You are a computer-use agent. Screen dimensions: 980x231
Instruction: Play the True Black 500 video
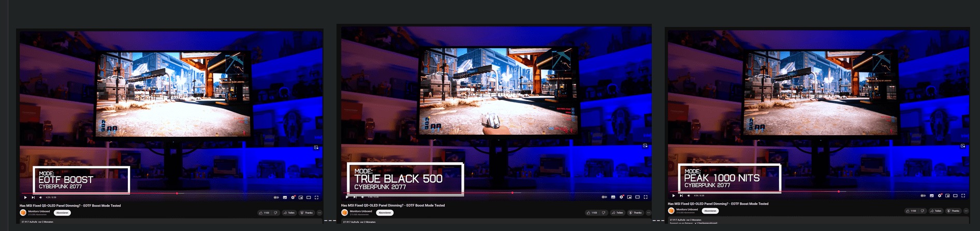click(x=347, y=197)
